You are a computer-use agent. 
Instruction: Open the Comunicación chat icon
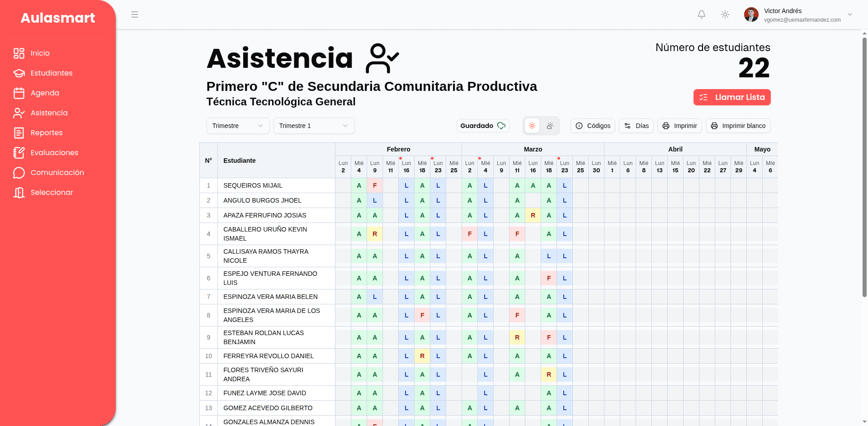19,173
